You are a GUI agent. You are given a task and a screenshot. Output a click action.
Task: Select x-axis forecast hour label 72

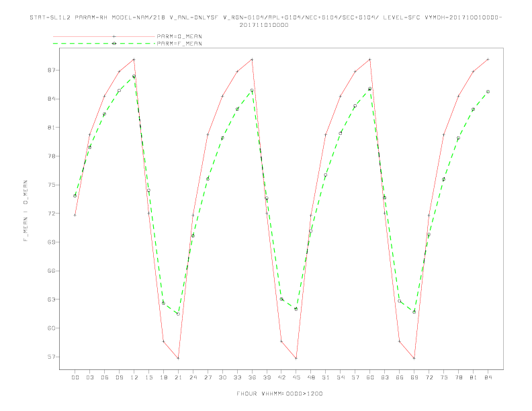click(x=429, y=377)
